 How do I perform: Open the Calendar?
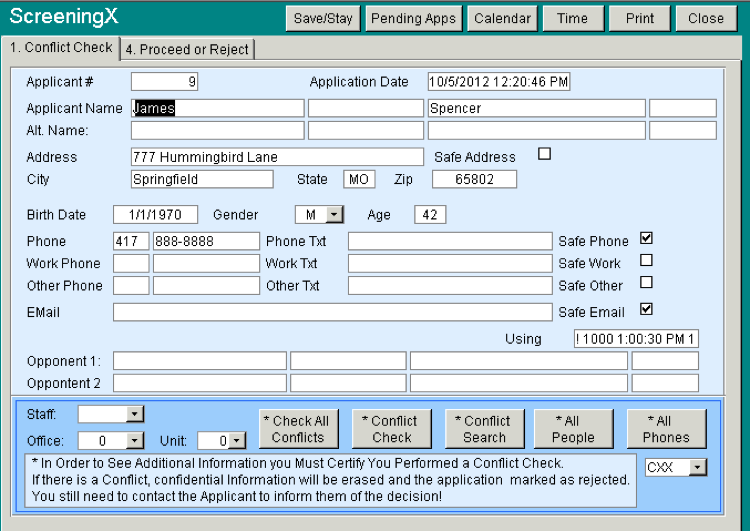pos(503,18)
